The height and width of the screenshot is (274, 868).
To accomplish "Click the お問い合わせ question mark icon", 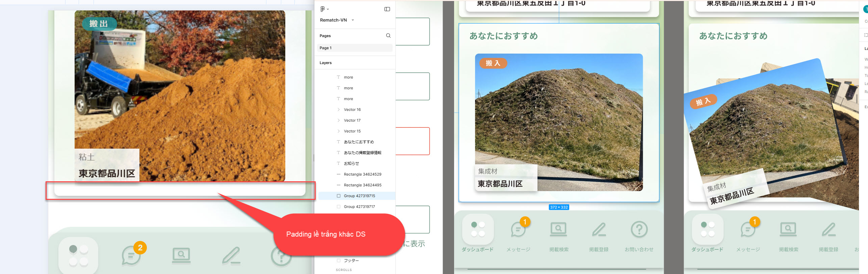I will (x=639, y=230).
